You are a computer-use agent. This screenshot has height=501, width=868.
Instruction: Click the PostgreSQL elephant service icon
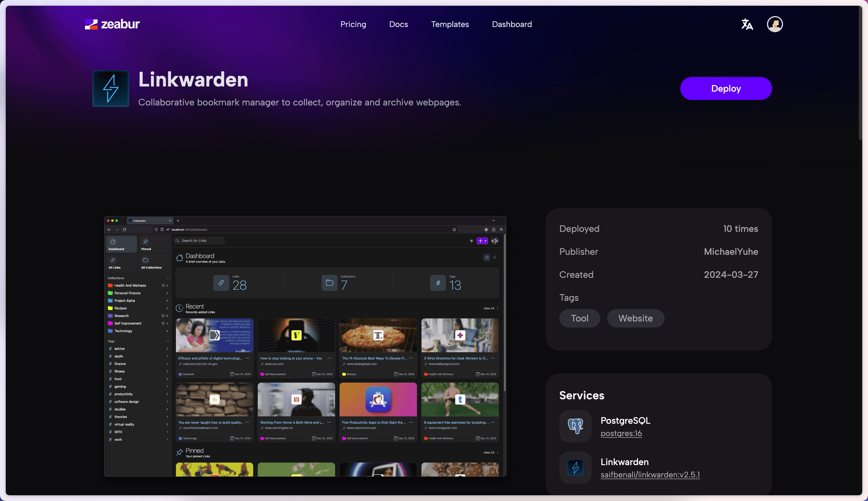(574, 426)
